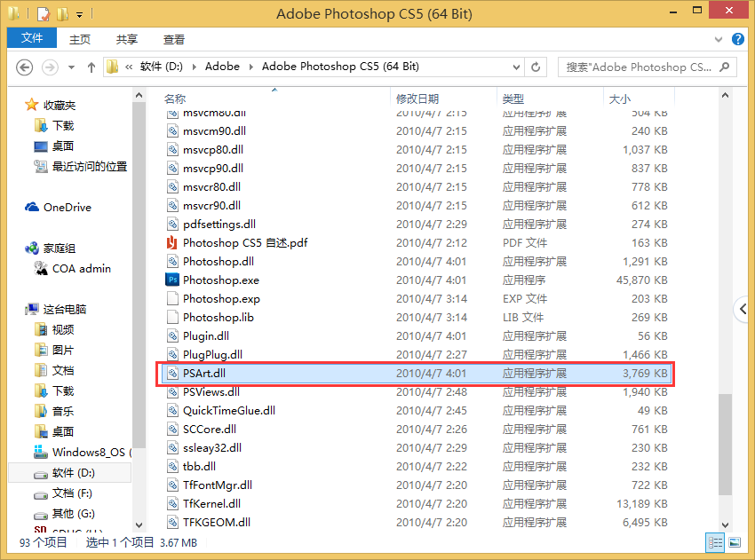Screen dimensions: 755x560
Task: Switch to the 查看 ribbon tab
Action: pos(174,39)
